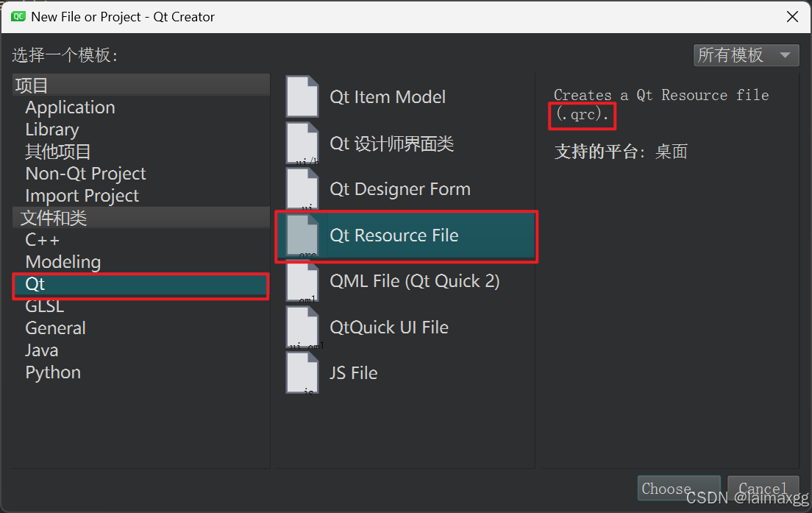This screenshot has width=812, height=513.
Task: Open the 所有模板 template filter dropdown
Action: (x=747, y=55)
